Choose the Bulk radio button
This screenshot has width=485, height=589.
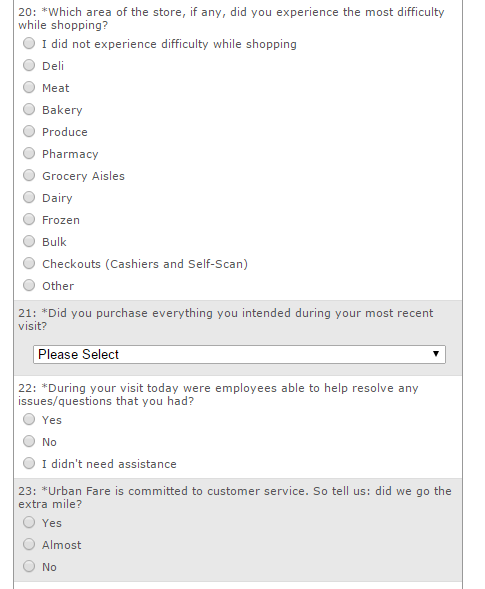(29, 241)
